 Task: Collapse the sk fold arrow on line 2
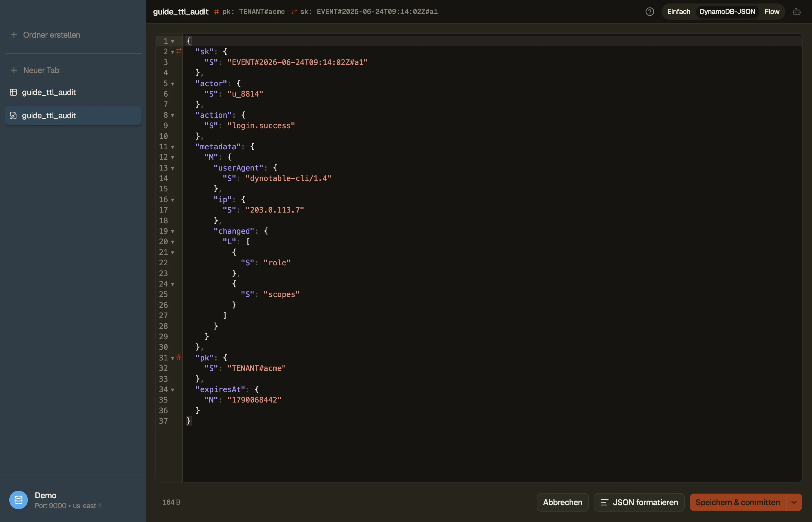(x=173, y=52)
